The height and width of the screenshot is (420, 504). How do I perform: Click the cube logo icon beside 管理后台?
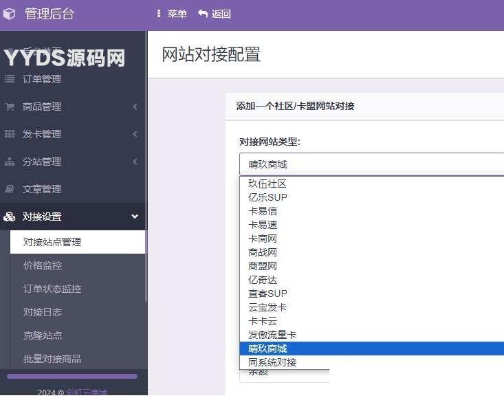click(10, 14)
